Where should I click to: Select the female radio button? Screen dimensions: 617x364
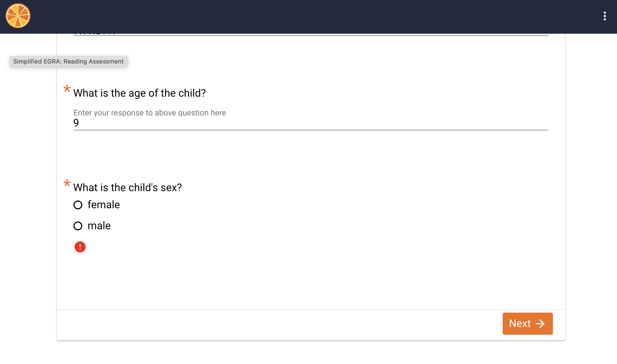[x=78, y=205]
